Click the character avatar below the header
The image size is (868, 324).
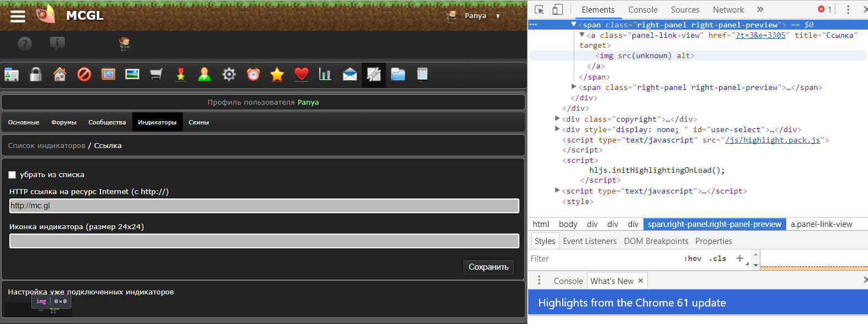(x=125, y=43)
